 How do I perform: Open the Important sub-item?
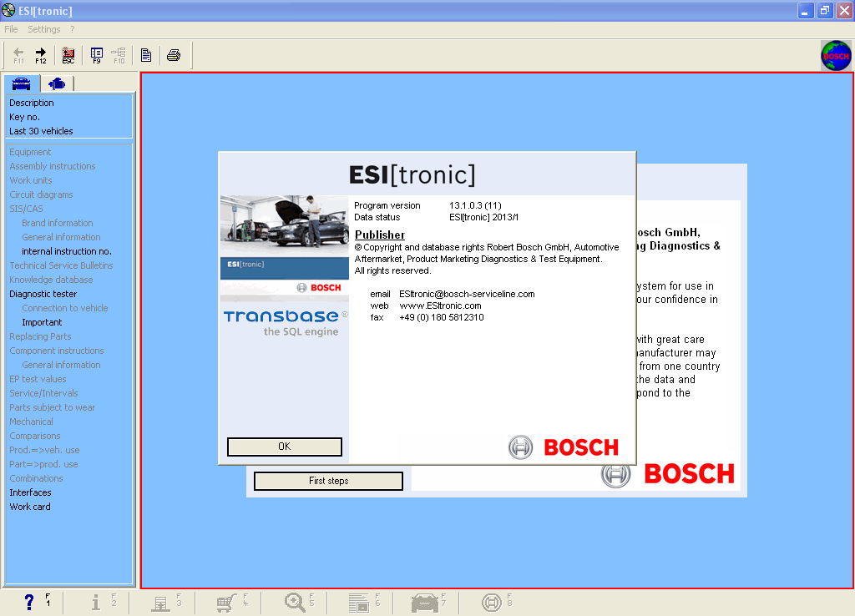tap(42, 322)
